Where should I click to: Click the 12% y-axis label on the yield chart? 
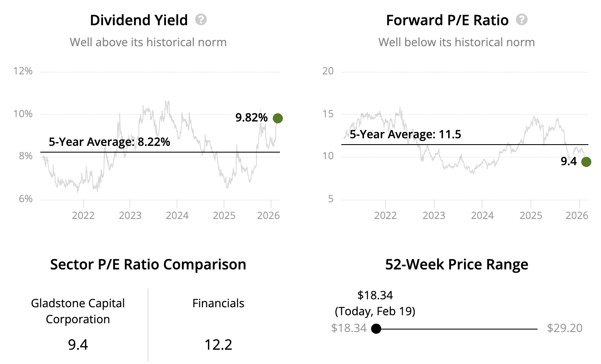pos(23,71)
